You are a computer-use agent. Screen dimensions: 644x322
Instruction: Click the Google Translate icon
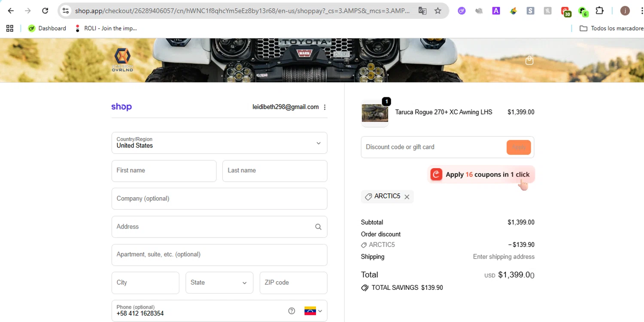pos(422,11)
